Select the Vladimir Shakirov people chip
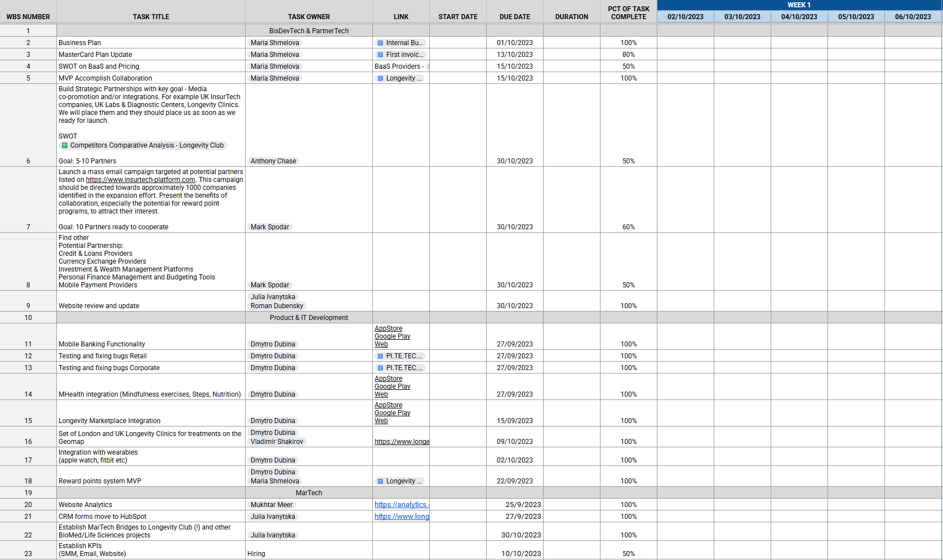The height and width of the screenshot is (560, 943). (x=277, y=442)
